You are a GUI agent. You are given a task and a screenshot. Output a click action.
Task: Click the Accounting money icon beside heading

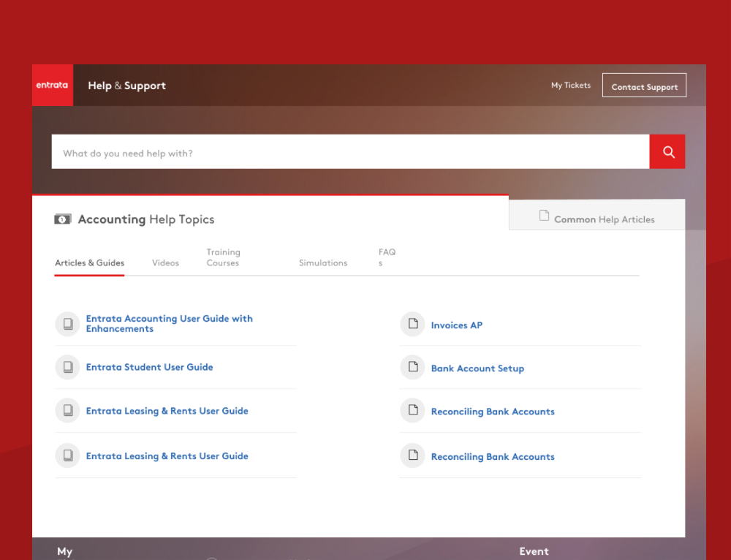[63, 219]
